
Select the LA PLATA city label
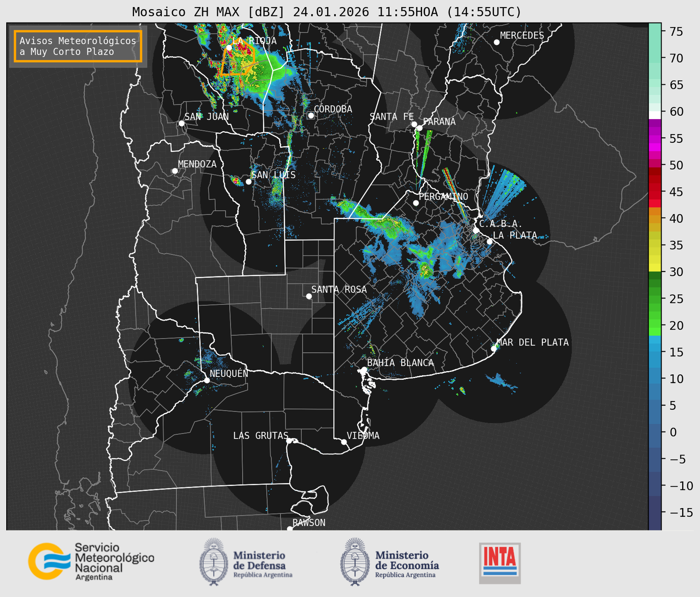(515, 235)
